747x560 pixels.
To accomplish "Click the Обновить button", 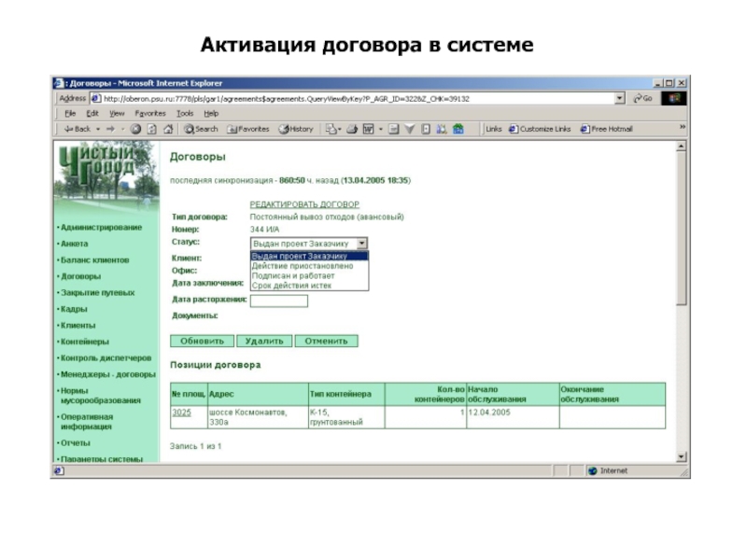I will 202,341.
